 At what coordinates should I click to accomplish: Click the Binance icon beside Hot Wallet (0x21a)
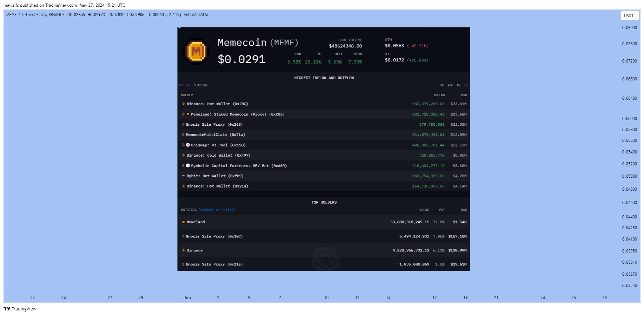pyautogui.click(x=183, y=186)
